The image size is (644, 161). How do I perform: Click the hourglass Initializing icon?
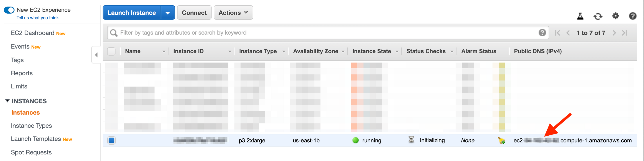tap(411, 140)
